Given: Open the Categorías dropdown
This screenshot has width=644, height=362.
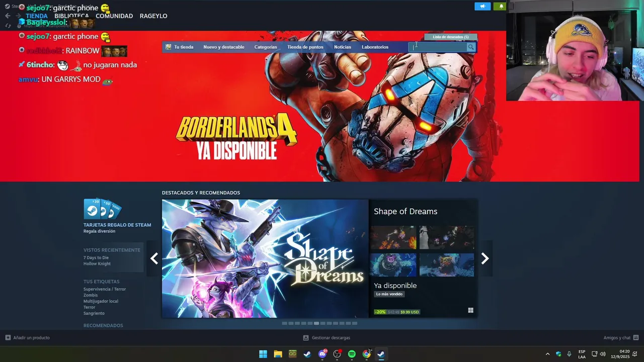Looking at the screenshot, I should click(266, 47).
